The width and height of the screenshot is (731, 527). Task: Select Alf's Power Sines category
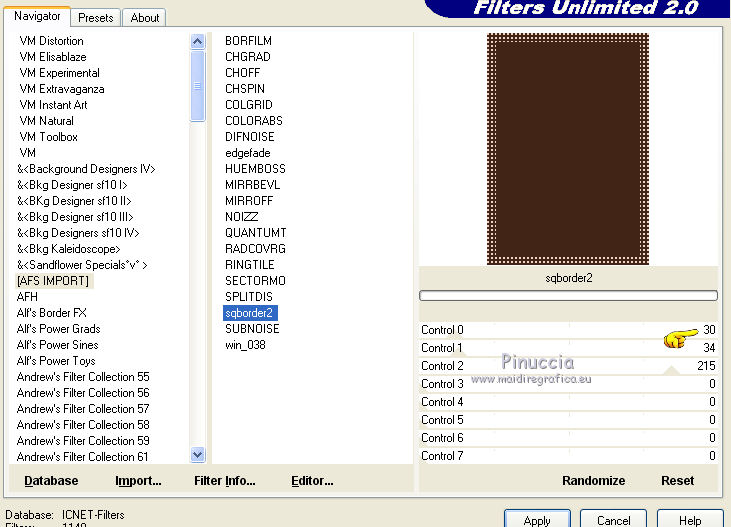pyautogui.click(x=57, y=345)
